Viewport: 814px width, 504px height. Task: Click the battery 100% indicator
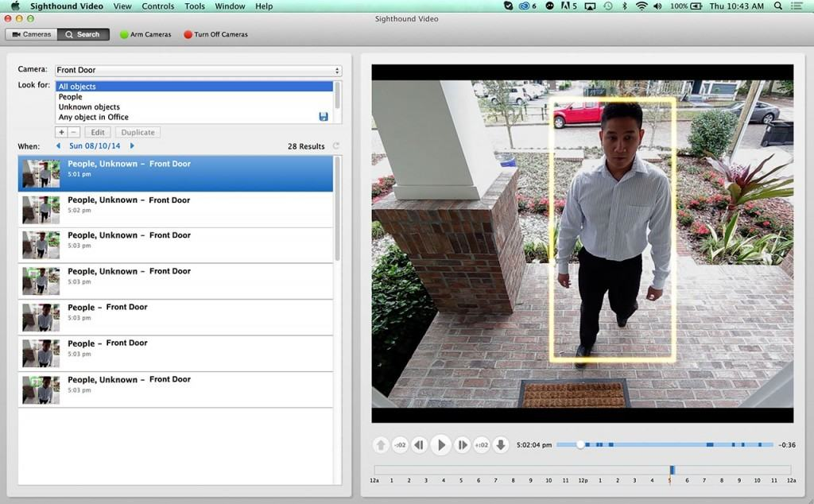pos(686,6)
